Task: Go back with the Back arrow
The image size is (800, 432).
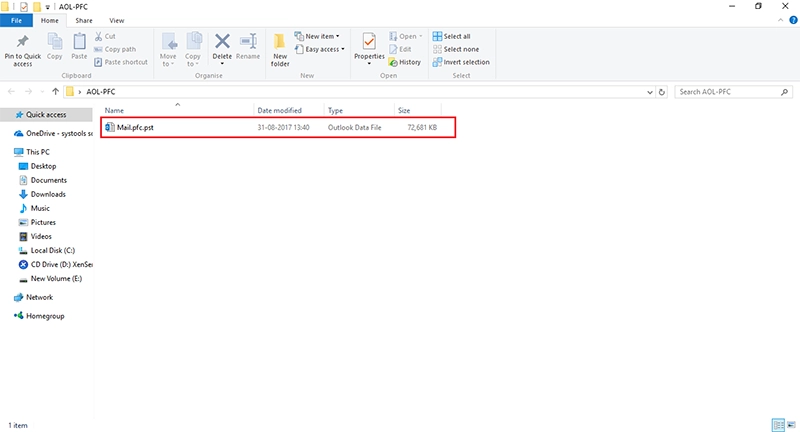Action: pyautogui.click(x=11, y=91)
